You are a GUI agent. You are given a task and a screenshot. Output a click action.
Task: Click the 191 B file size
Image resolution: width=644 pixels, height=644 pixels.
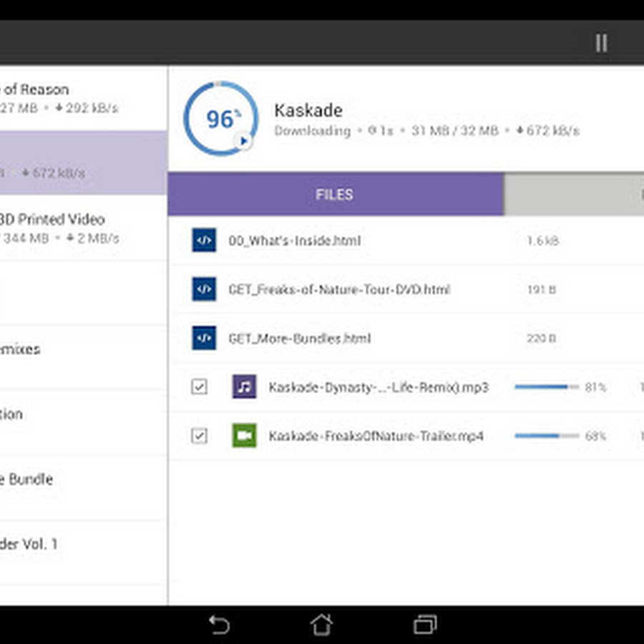tap(542, 290)
